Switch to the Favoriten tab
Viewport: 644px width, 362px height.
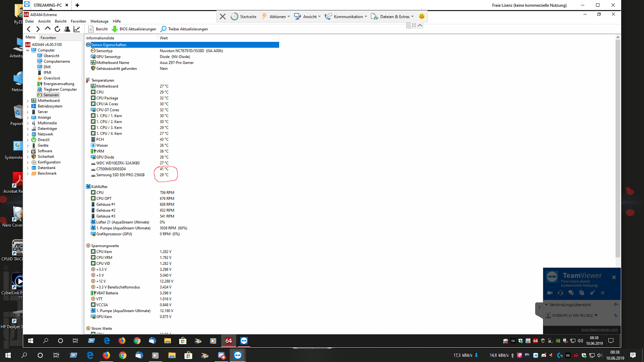[x=48, y=38]
